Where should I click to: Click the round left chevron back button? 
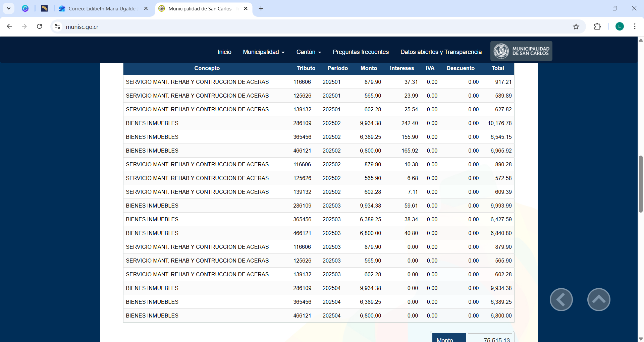click(x=561, y=299)
